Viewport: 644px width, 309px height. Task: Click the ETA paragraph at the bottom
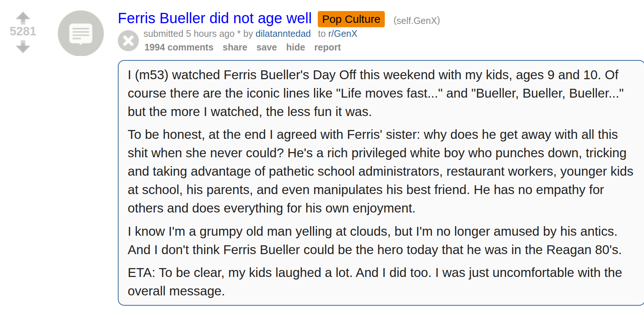(x=374, y=282)
